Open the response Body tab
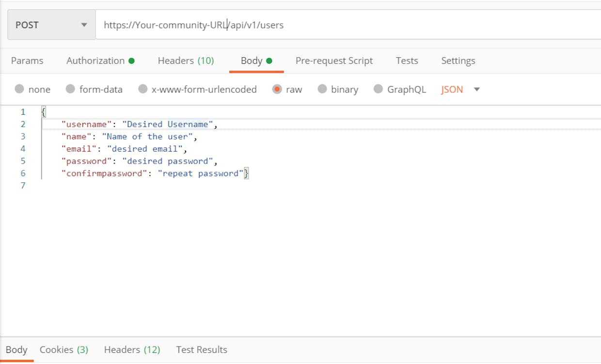Viewport: 601px width, 364px height. point(16,349)
